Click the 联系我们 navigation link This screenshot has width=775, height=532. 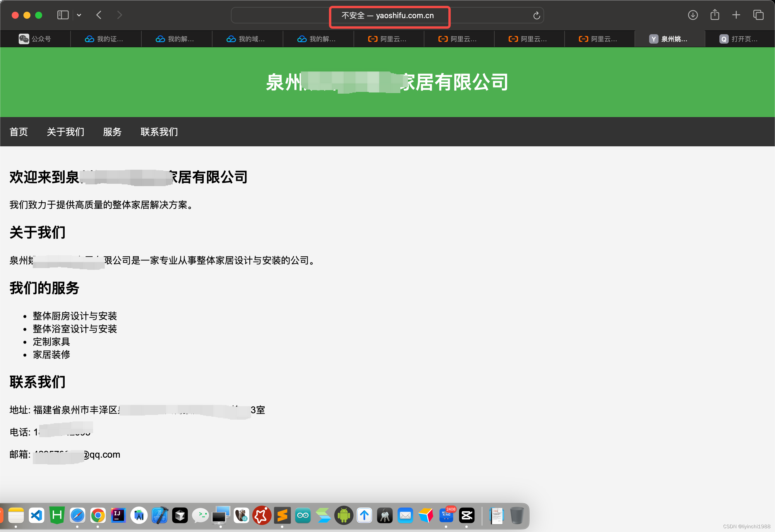pos(159,132)
